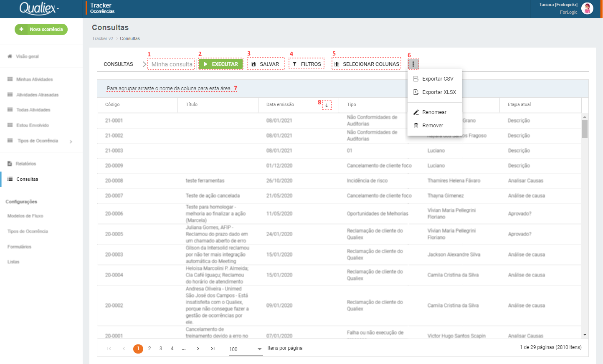Open Modelos de Fluxo settings
Viewport: 603px width, 364px height.
tap(25, 216)
